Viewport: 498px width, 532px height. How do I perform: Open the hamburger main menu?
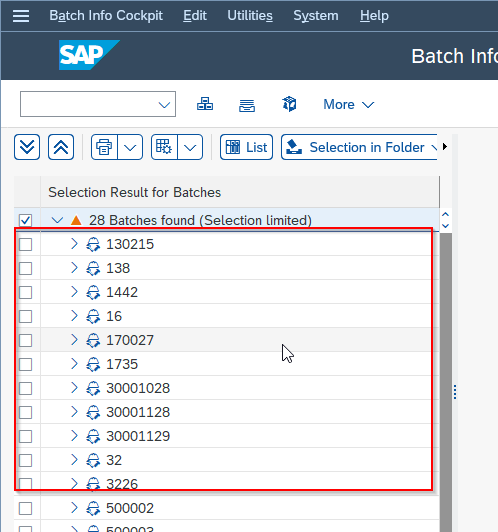click(x=21, y=16)
